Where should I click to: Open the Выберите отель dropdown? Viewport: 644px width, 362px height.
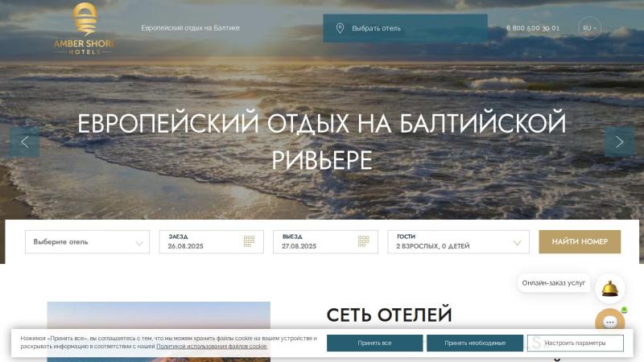click(87, 242)
